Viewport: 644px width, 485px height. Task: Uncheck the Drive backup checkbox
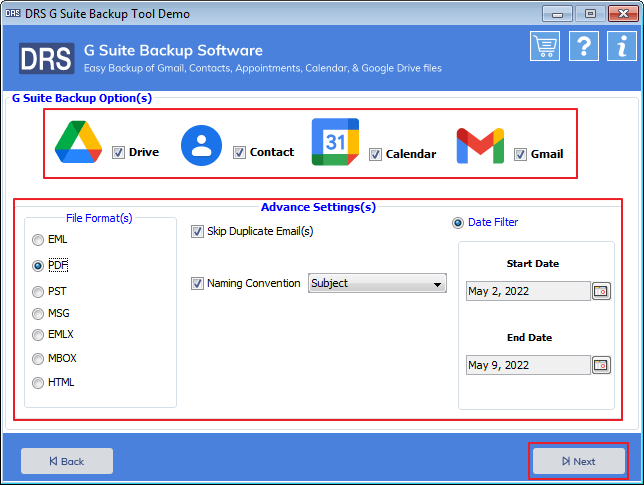point(118,153)
